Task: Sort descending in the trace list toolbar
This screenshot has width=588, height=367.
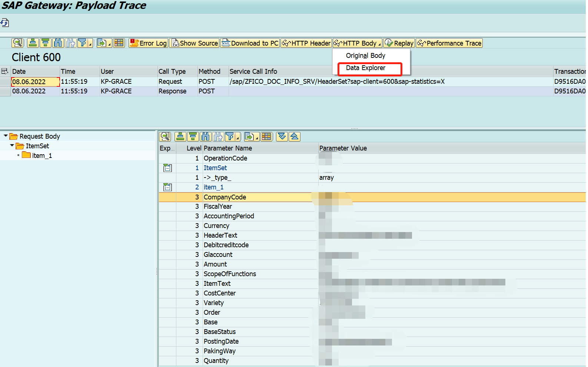Action: point(46,43)
